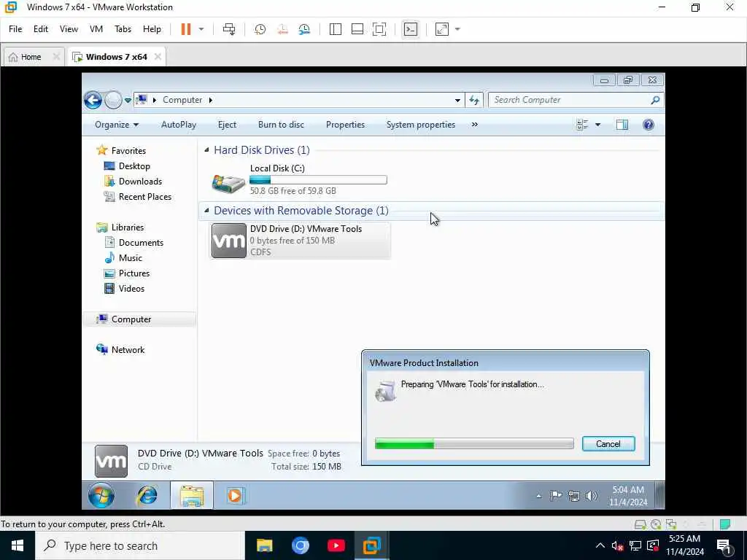747x560 pixels.
Task: Toggle the thumbnail bar icon
Action: point(357,29)
